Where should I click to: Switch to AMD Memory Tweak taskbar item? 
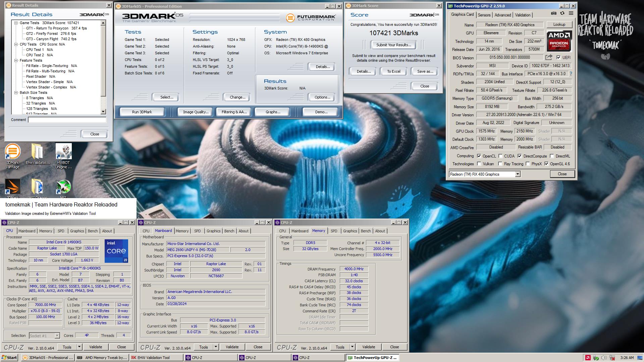(x=102, y=358)
